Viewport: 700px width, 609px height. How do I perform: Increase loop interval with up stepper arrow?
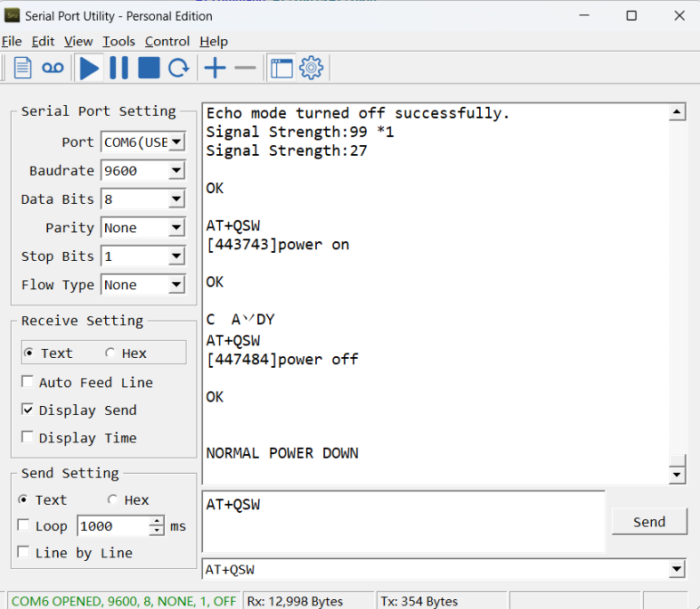click(x=157, y=521)
